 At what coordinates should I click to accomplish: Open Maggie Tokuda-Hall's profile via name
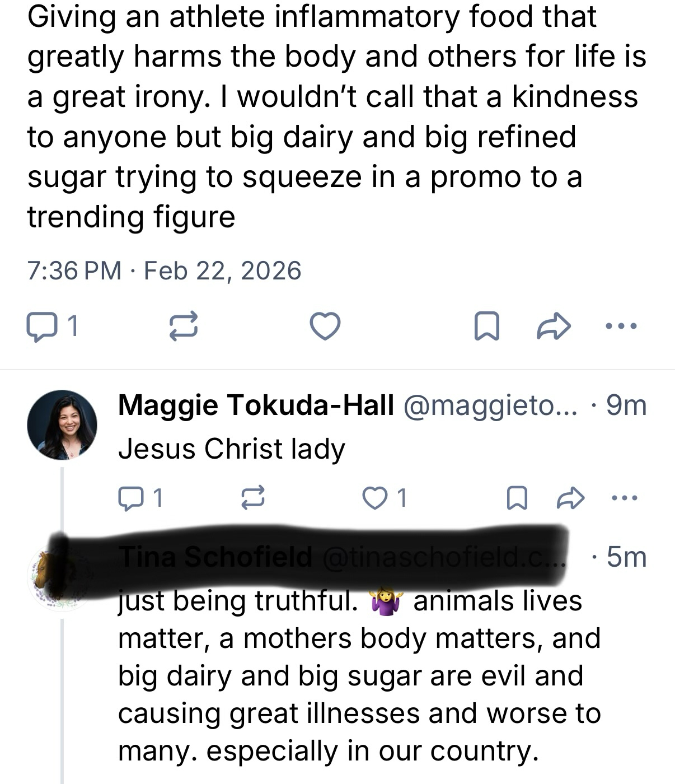tap(256, 405)
